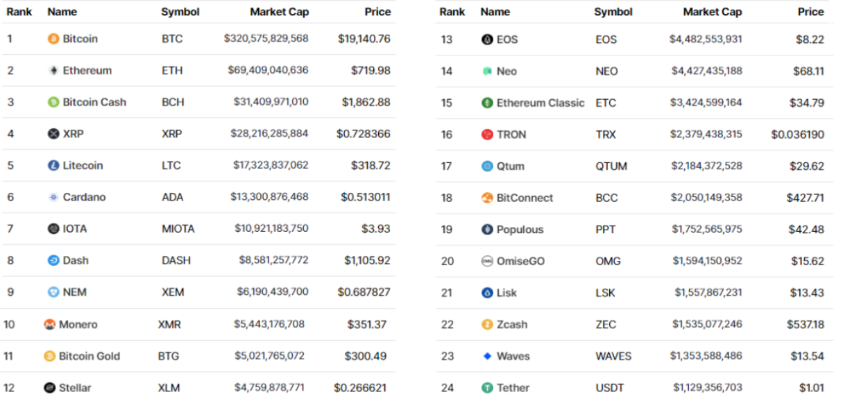Click the Qtum logo icon
The width and height of the screenshot is (868, 399).
tap(487, 167)
